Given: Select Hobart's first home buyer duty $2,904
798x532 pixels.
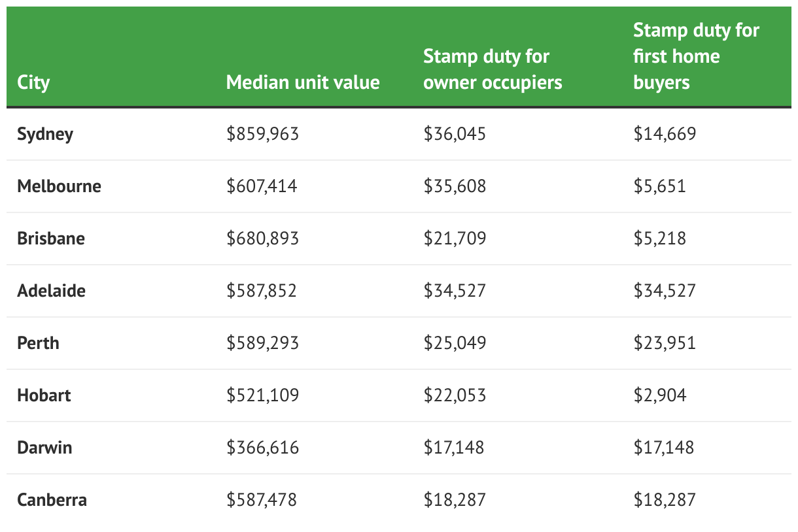Looking at the screenshot, I should coord(659,395).
